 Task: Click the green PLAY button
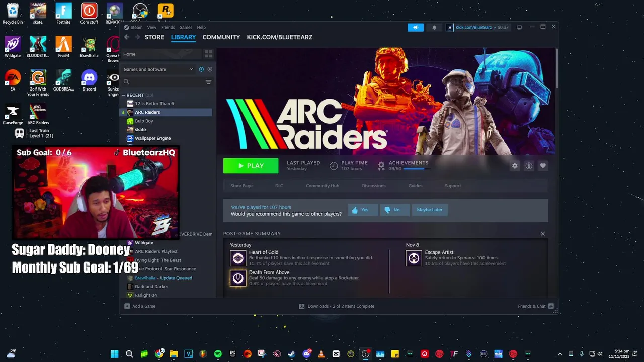click(251, 166)
